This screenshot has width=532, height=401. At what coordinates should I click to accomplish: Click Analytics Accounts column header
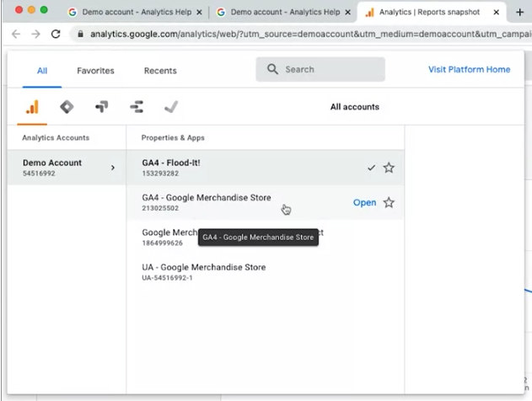coord(56,138)
